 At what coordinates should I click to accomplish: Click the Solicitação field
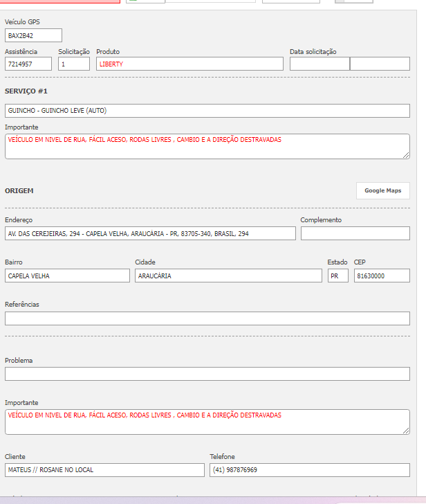click(74, 64)
